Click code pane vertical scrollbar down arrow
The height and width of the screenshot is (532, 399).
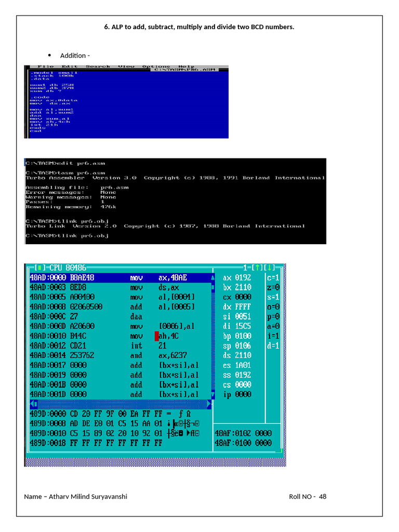(x=213, y=395)
